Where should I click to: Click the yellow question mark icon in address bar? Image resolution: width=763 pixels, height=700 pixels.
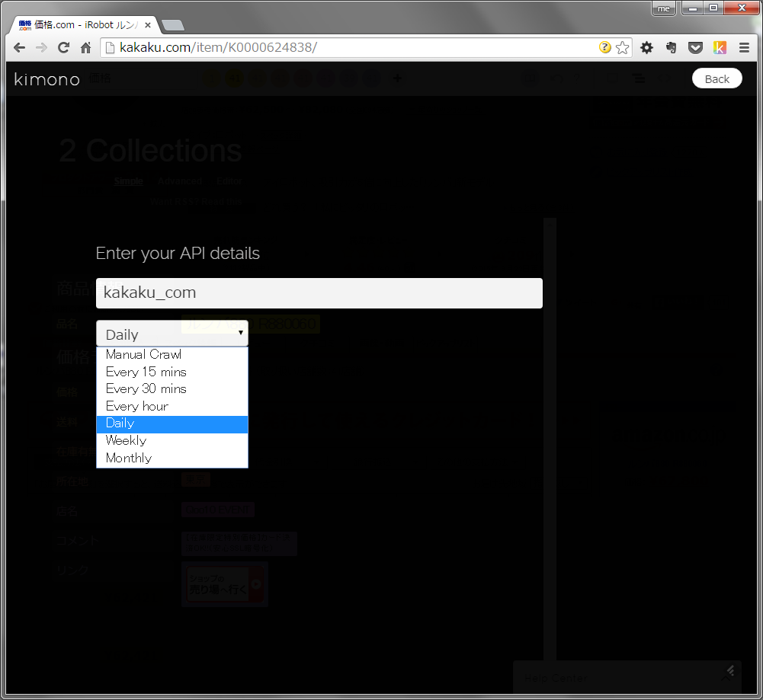coord(605,47)
